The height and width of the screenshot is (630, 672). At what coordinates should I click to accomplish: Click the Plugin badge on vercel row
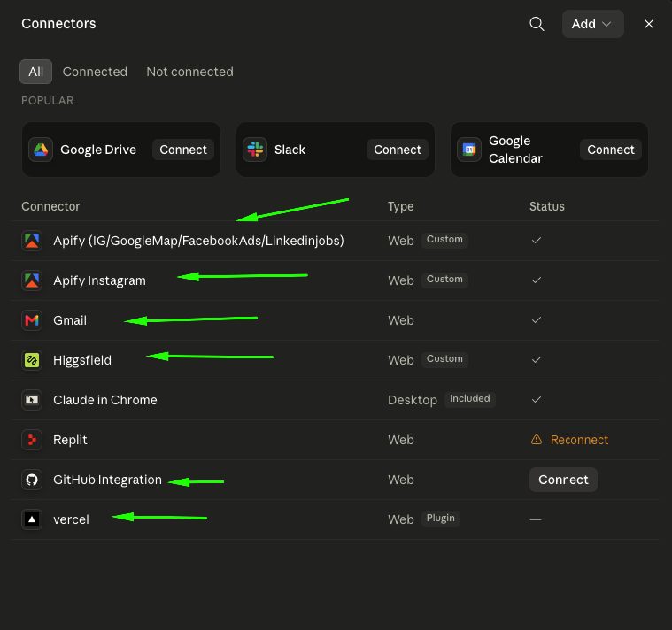click(441, 519)
